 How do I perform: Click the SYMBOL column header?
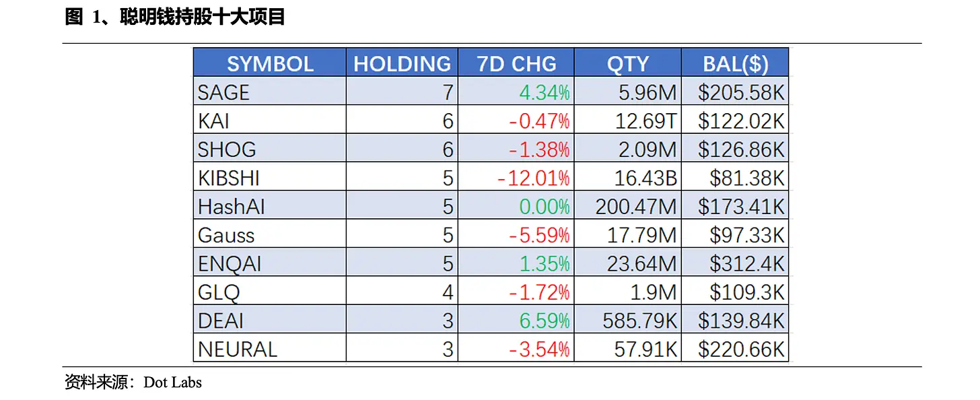[270, 63]
